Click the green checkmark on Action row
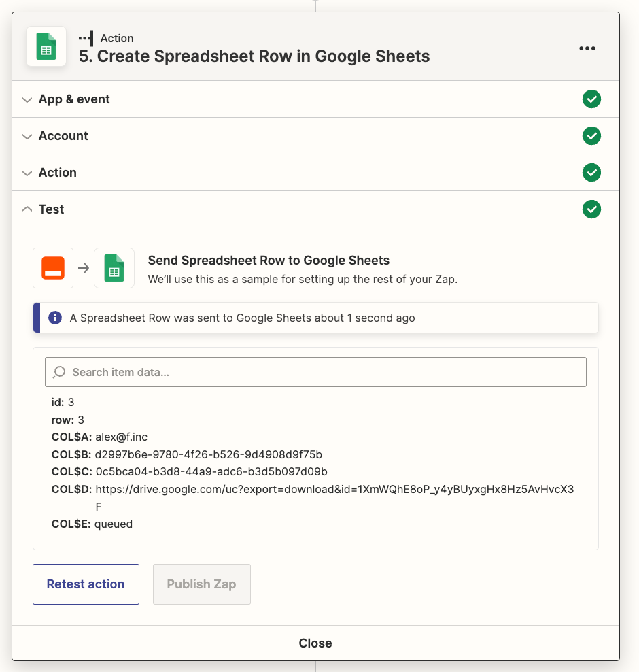Screen dimensions: 639x672 click(591, 173)
